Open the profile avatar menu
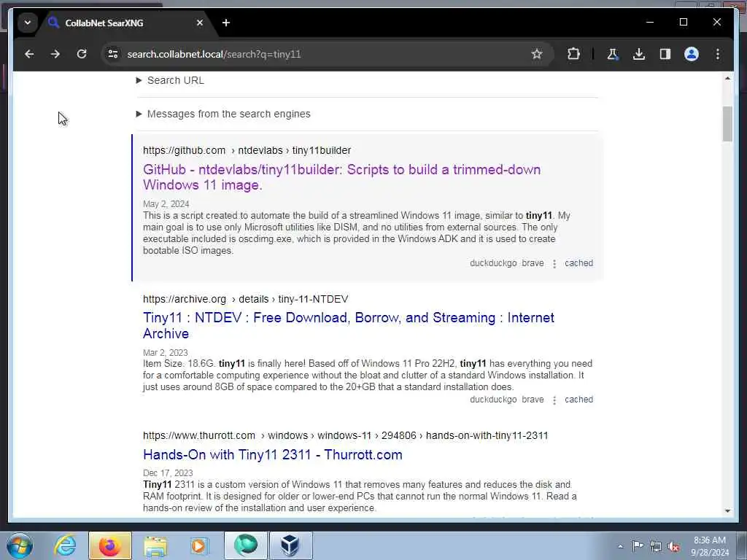The width and height of the screenshot is (747, 560). tap(692, 54)
